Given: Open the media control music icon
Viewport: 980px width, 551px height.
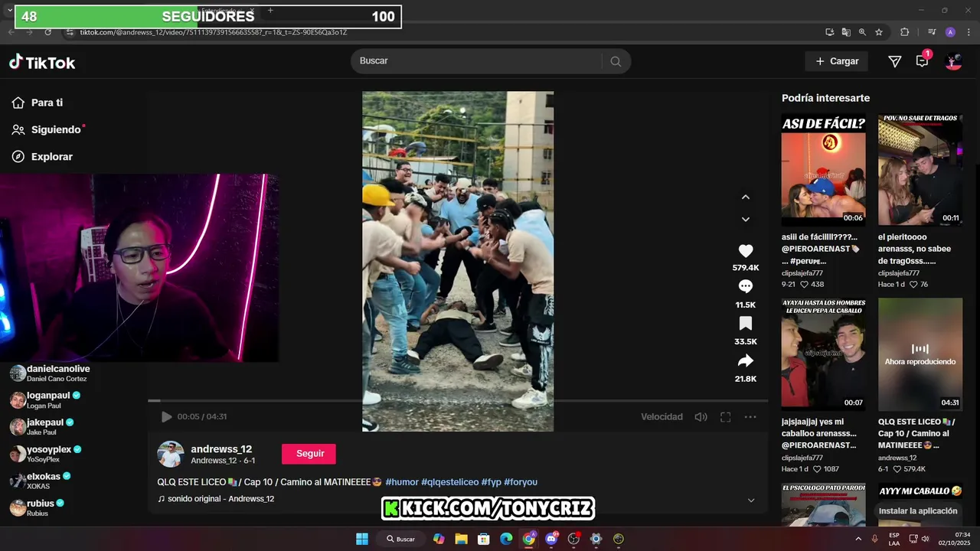Looking at the screenshot, I should 932,32.
